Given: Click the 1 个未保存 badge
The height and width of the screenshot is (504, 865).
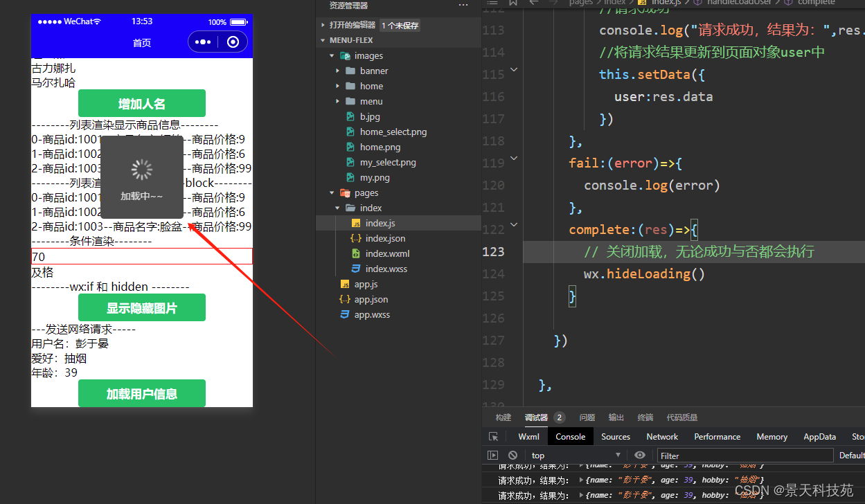Looking at the screenshot, I should click(400, 26).
